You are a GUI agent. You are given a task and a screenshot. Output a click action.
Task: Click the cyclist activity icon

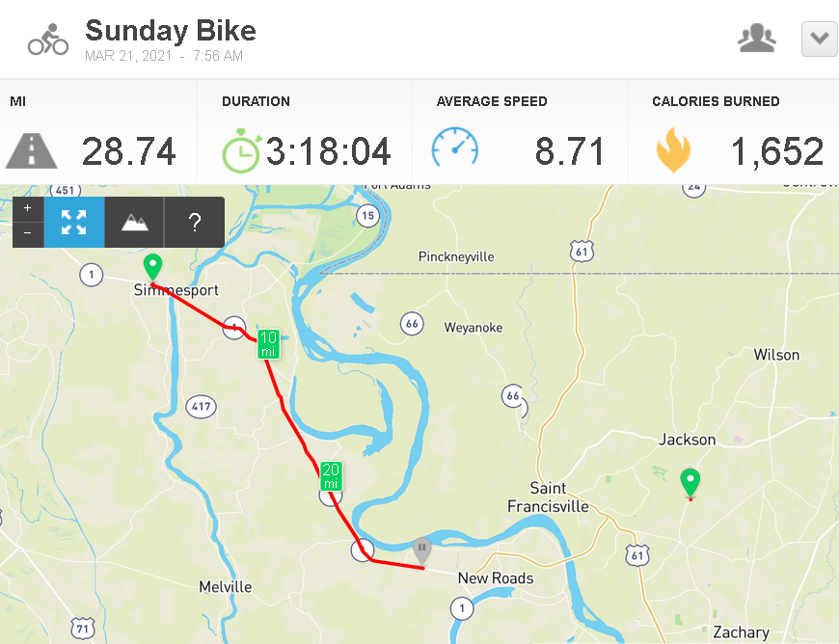(48, 40)
